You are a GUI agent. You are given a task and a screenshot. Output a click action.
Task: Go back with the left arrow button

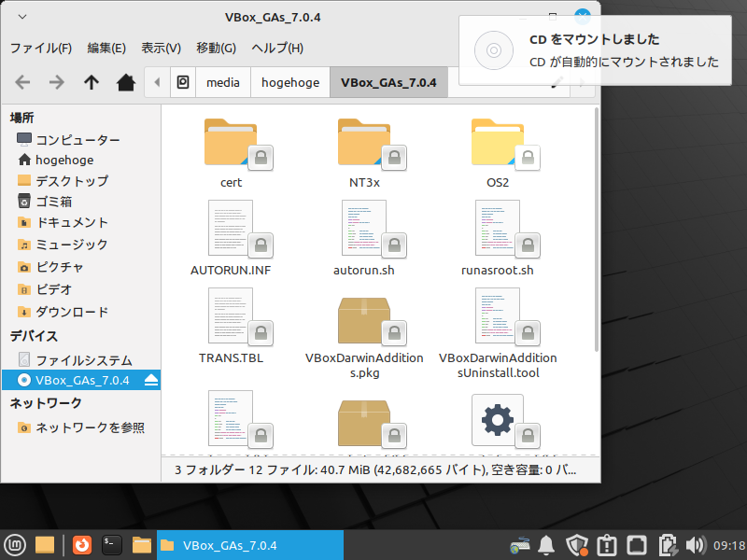coord(22,82)
